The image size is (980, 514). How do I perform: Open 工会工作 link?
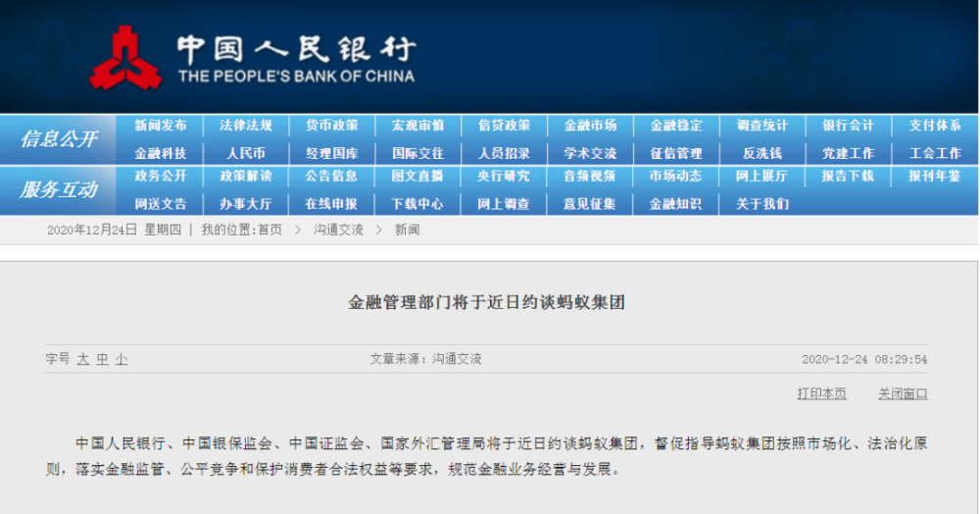click(935, 153)
